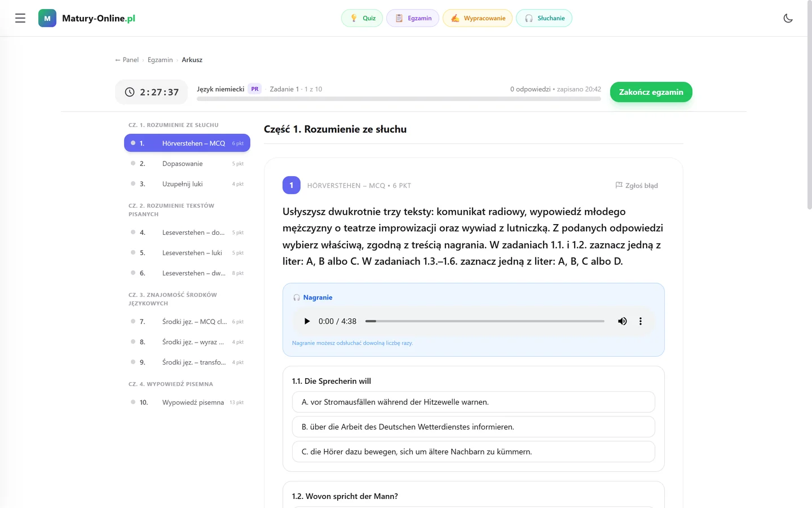Seek within the audio progress bar
The image size is (812, 508).
point(485,321)
